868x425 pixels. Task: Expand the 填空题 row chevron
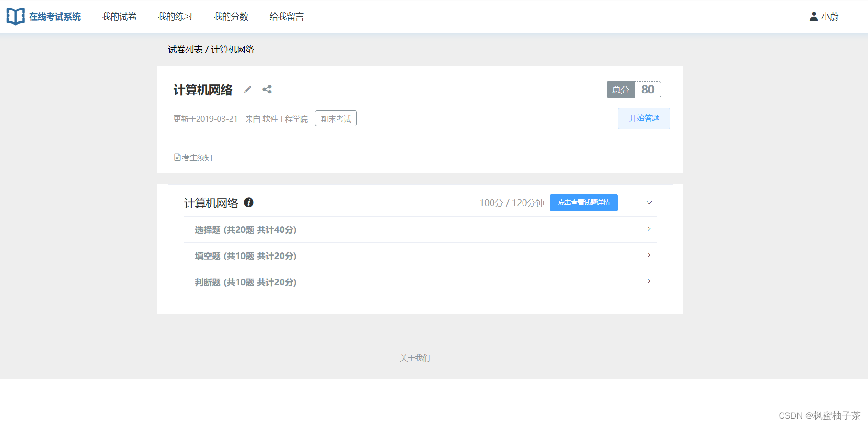pos(649,255)
